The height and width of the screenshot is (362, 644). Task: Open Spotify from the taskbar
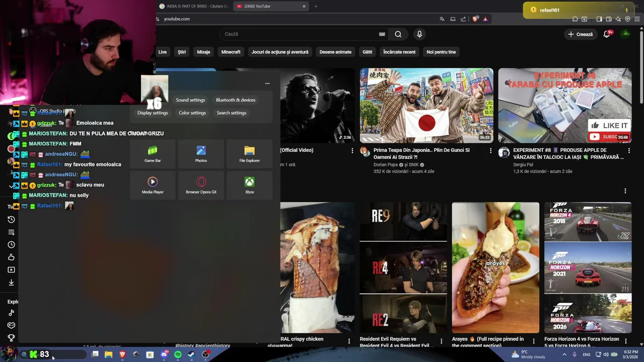178,354
